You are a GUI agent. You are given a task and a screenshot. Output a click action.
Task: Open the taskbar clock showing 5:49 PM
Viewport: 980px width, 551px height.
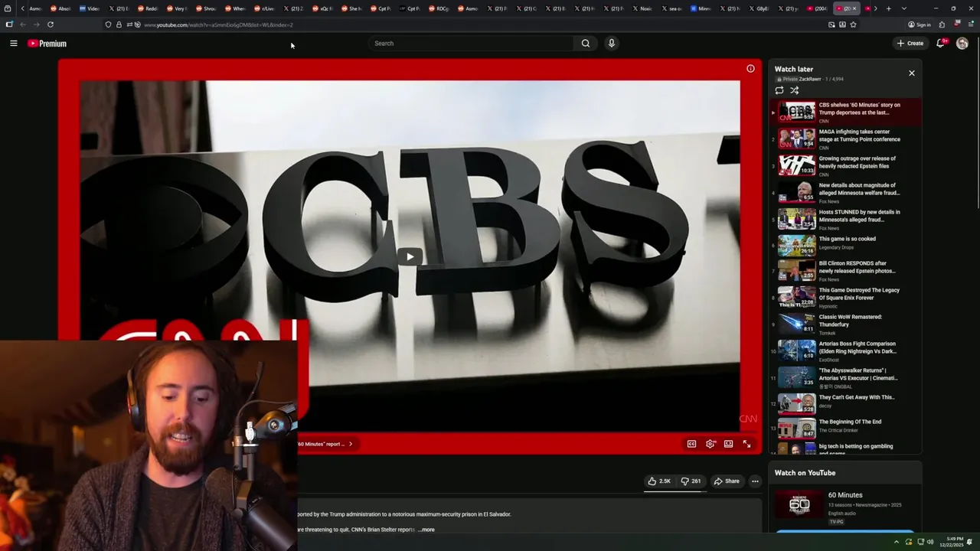point(952,542)
